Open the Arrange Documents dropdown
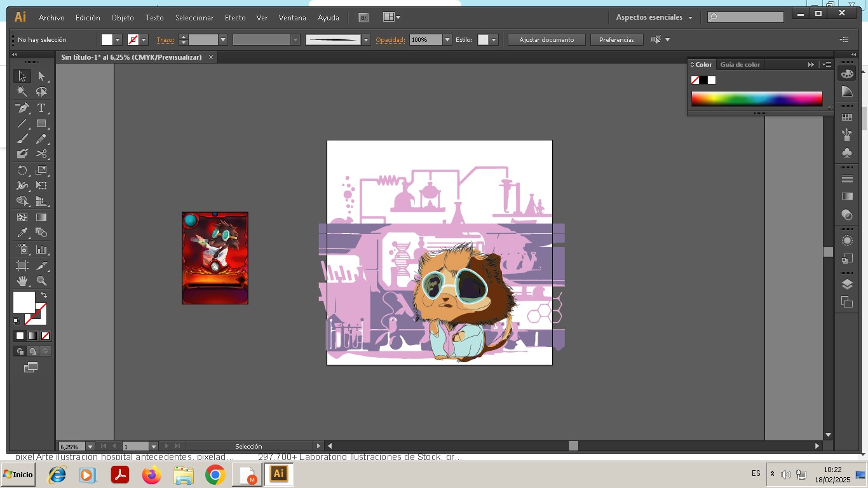868x488 pixels. pos(391,18)
